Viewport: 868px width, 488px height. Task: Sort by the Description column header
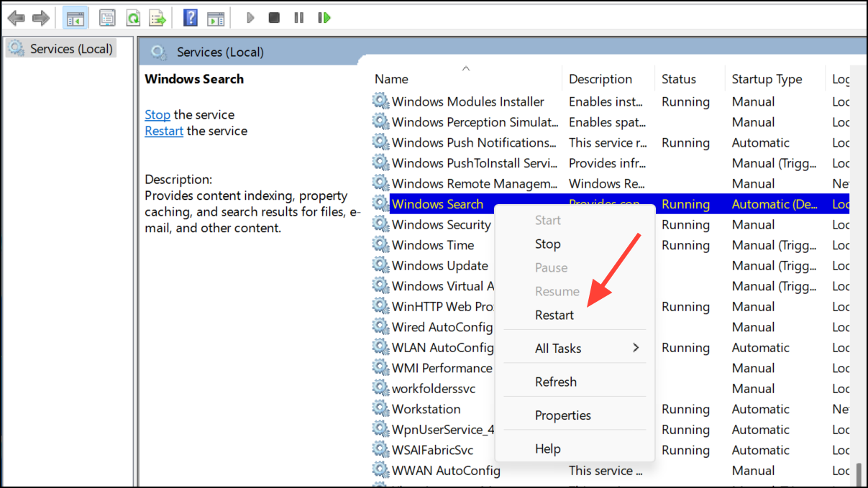(x=600, y=79)
